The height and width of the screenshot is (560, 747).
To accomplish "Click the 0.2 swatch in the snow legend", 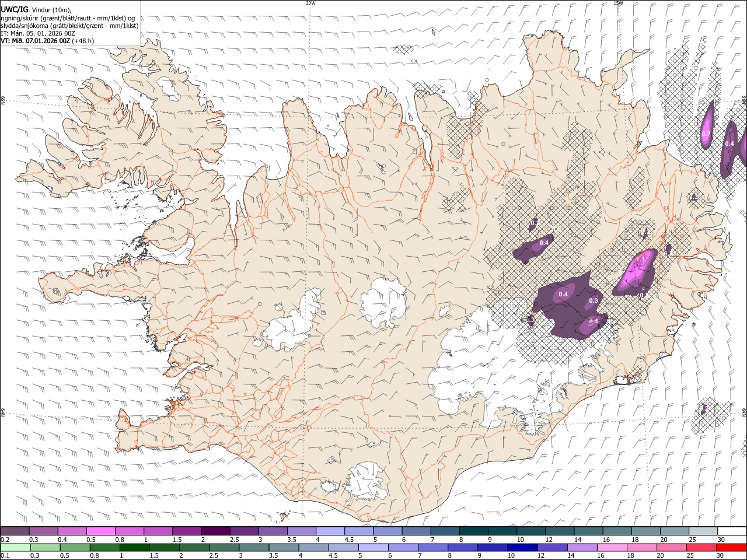I will (x=15, y=531).
